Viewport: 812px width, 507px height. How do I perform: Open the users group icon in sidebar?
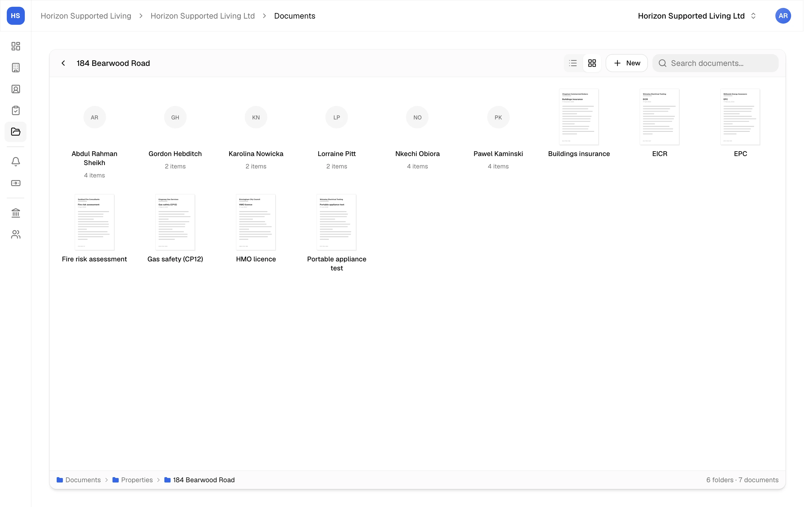(16, 234)
